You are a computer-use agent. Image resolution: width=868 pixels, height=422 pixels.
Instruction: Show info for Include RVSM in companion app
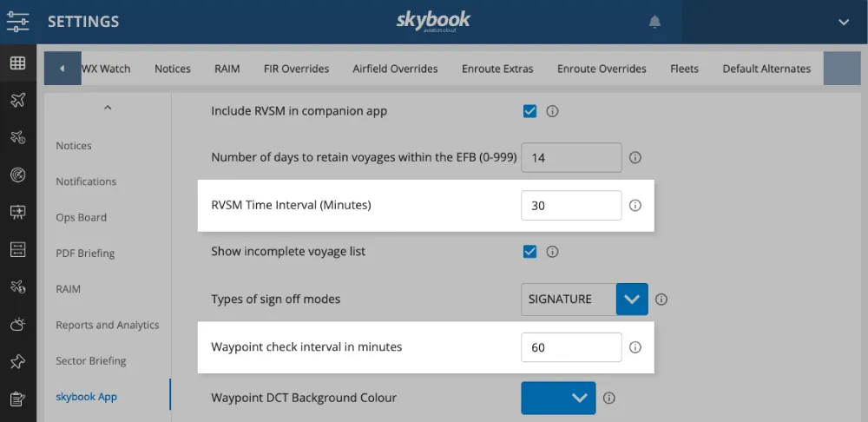tap(552, 111)
